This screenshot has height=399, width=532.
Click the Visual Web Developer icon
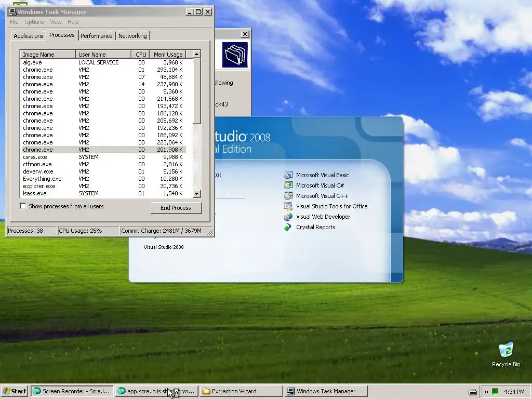coord(288,217)
